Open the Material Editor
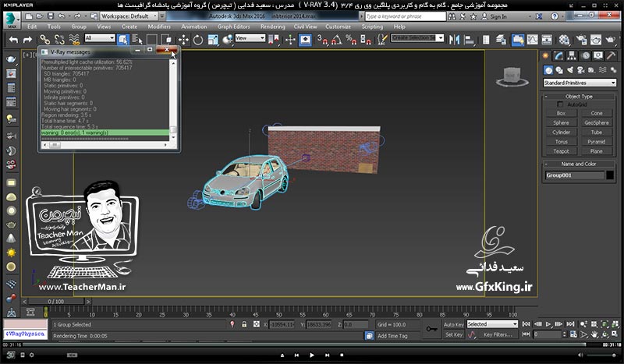The width and height of the screenshot is (624, 364). pyautogui.click(x=564, y=40)
